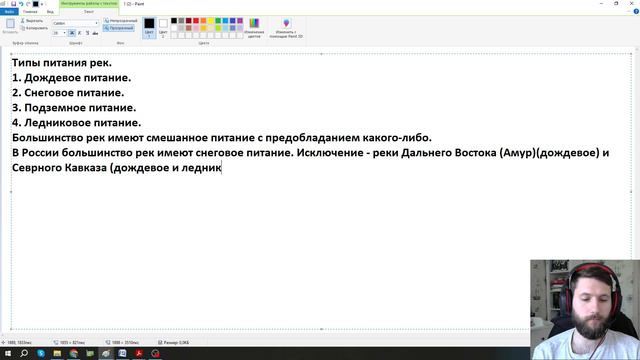This screenshot has height=360, width=640.
Task: Toggle bold text formatting
Action: pos(72,33)
